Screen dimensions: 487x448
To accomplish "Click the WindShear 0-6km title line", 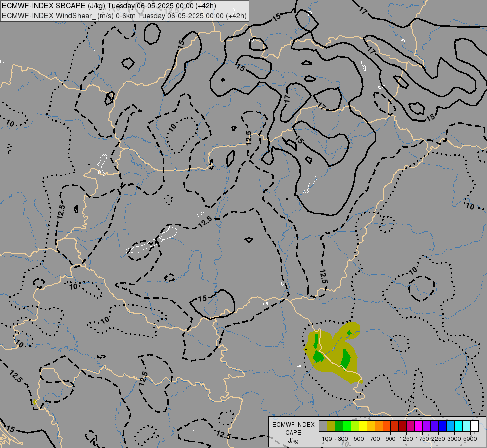I will pos(124,16).
